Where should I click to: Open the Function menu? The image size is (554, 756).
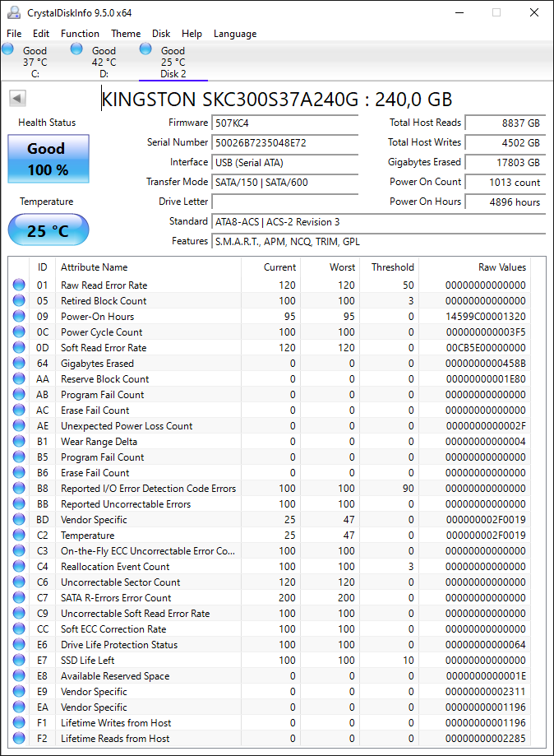pos(80,34)
